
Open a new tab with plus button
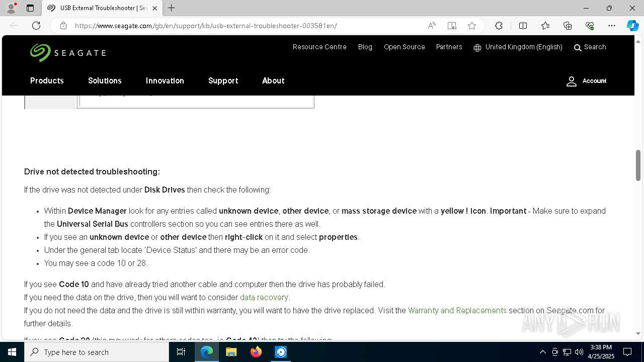point(171,8)
